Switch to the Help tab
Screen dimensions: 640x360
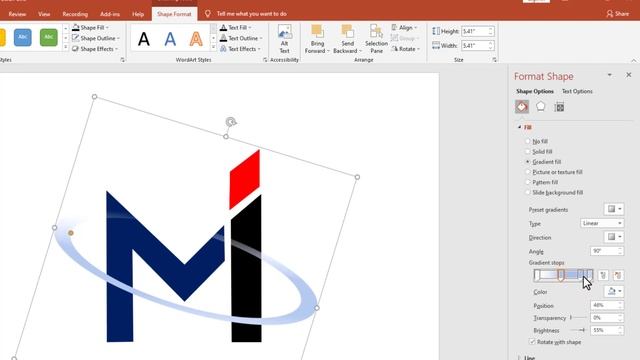click(138, 14)
